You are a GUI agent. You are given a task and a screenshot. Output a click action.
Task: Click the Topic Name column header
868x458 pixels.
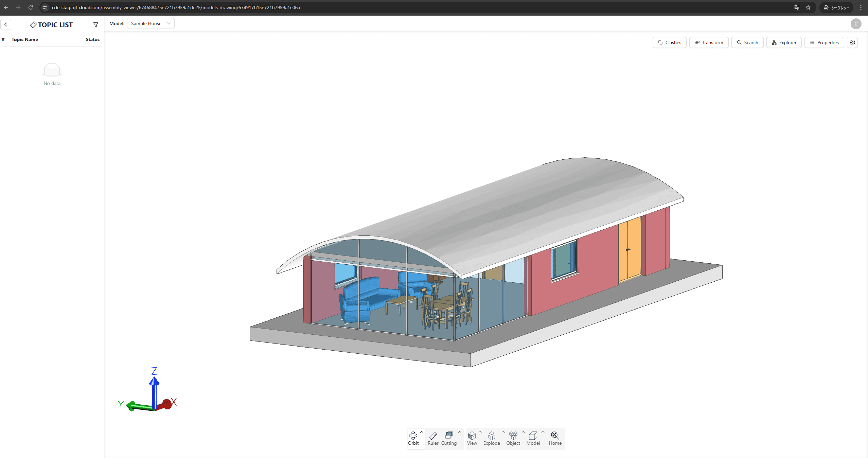(x=24, y=39)
